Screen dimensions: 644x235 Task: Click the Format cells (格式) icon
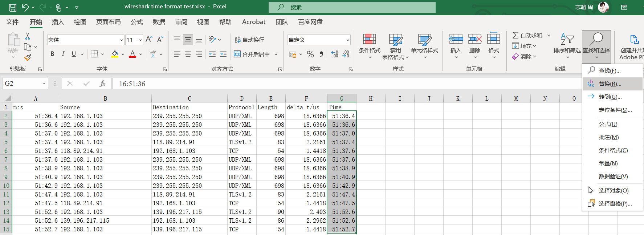[494, 39]
